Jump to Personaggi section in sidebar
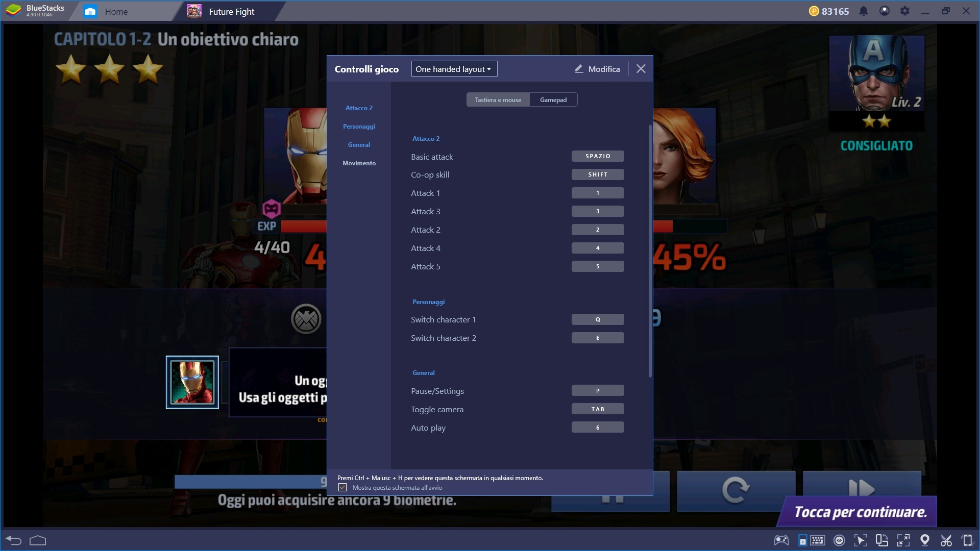The height and width of the screenshot is (551, 980). click(x=359, y=127)
